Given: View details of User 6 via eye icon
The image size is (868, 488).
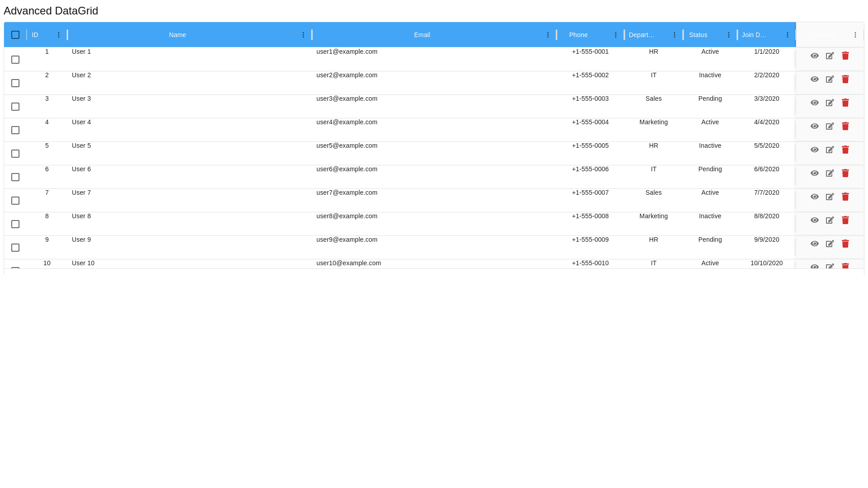Looking at the screenshot, I should (x=814, y=173).
